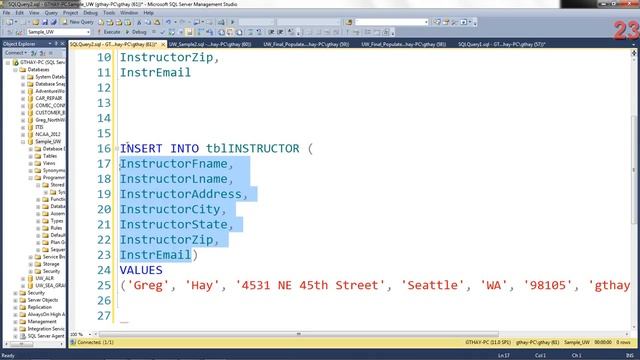
Task: Click the Save All icon in the toolbar
Action: 53,22
